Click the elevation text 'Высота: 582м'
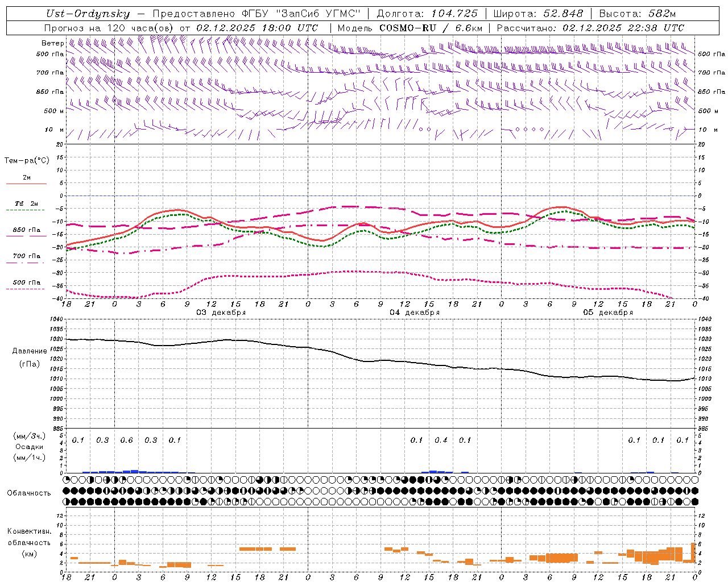 [x=638, y=14]
